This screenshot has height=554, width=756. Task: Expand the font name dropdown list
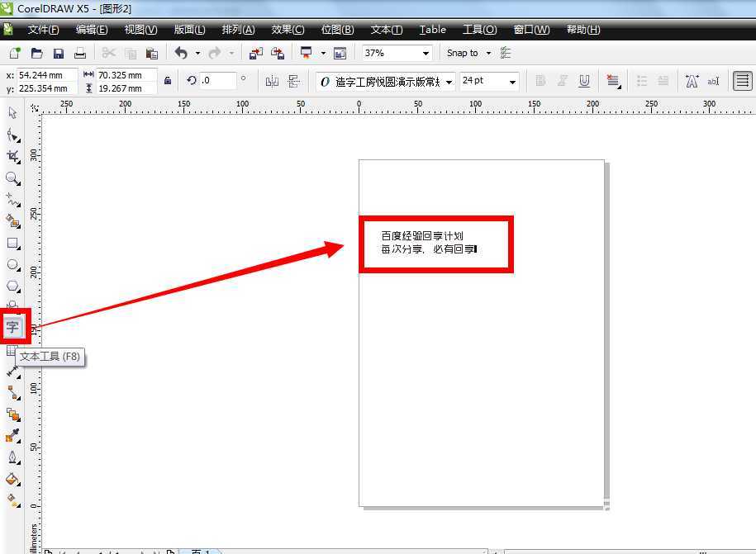[449, 82]
